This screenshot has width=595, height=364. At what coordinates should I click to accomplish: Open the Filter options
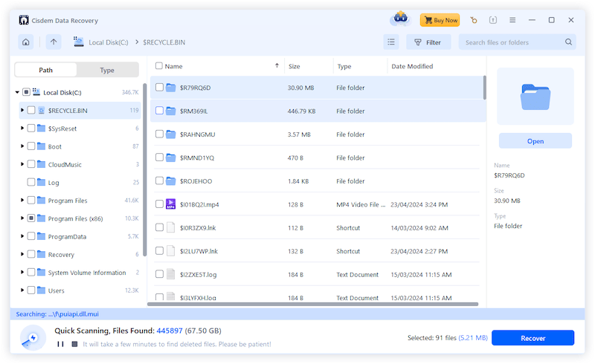(428, 42)
